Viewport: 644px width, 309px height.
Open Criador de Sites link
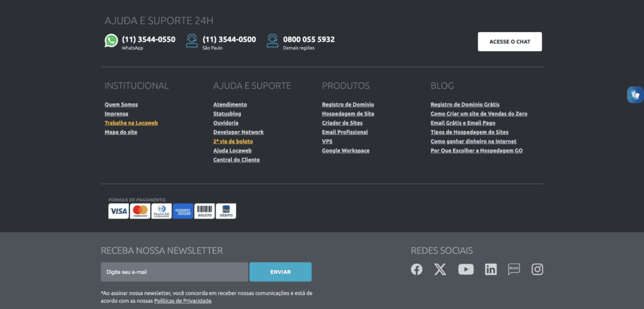(342, 123)
